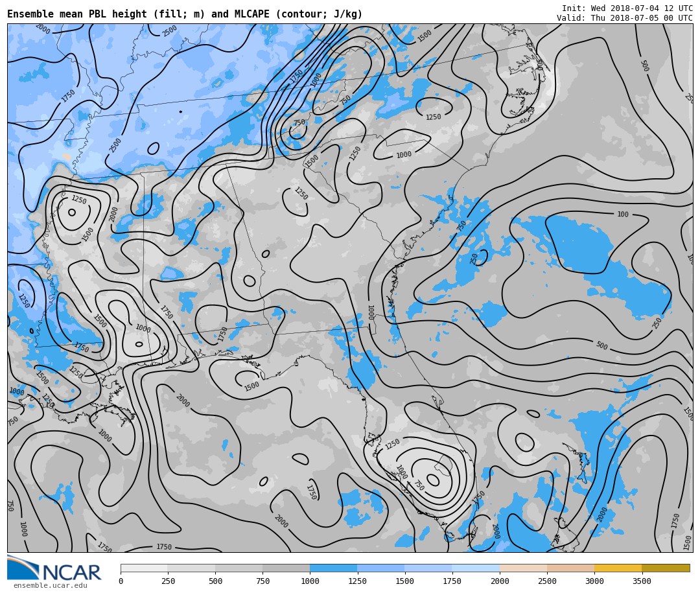
Task: Select the plot title about PBL height
Action: pyautogui.click(x=185, y=14)
